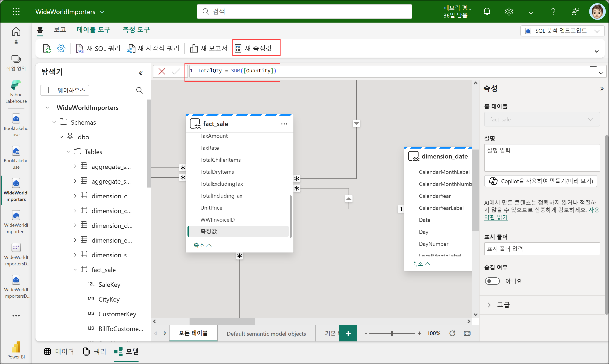The height and width of the screenshot is (364, 609).
Task: Add a new layout with green plus
Action: coord(348,333)
